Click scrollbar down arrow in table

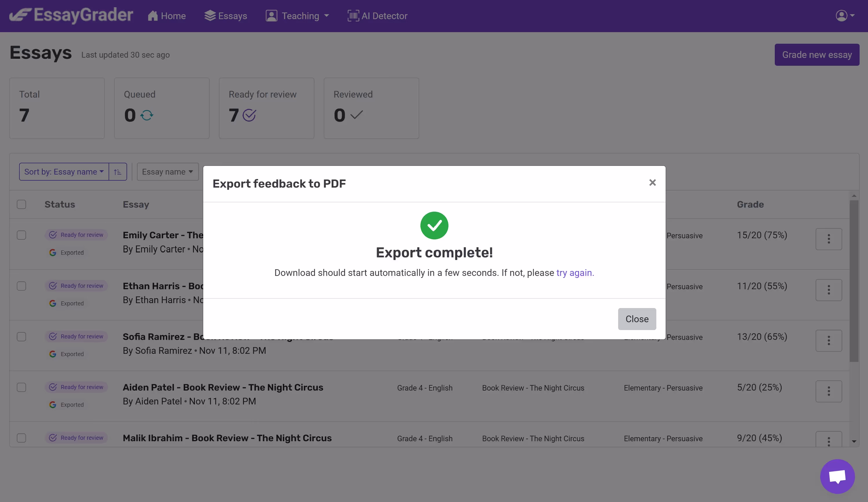click(x=854, y=441)
